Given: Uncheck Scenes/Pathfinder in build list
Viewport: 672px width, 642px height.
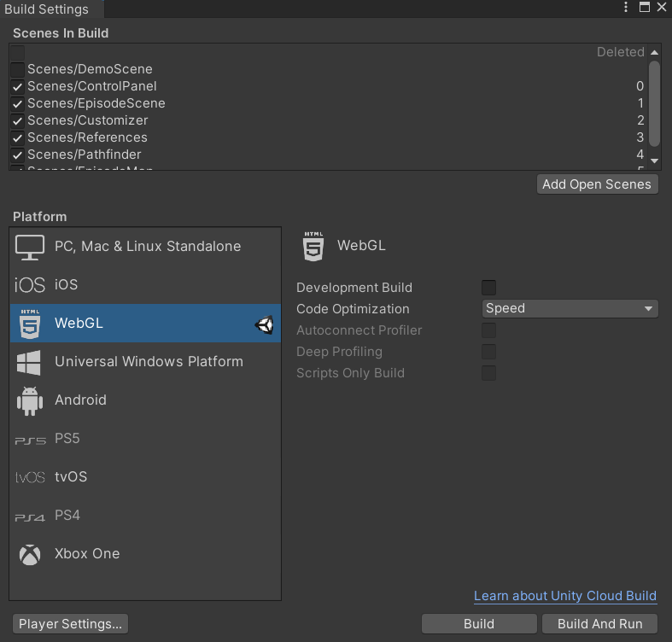Looking at the screenshot, I should (18, 155).
